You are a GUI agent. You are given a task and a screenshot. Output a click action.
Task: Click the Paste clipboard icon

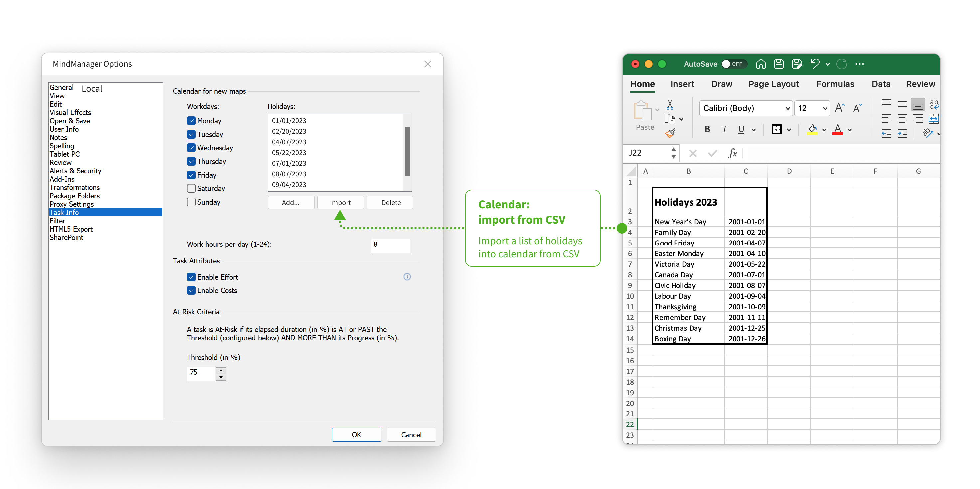click(643, 111)
